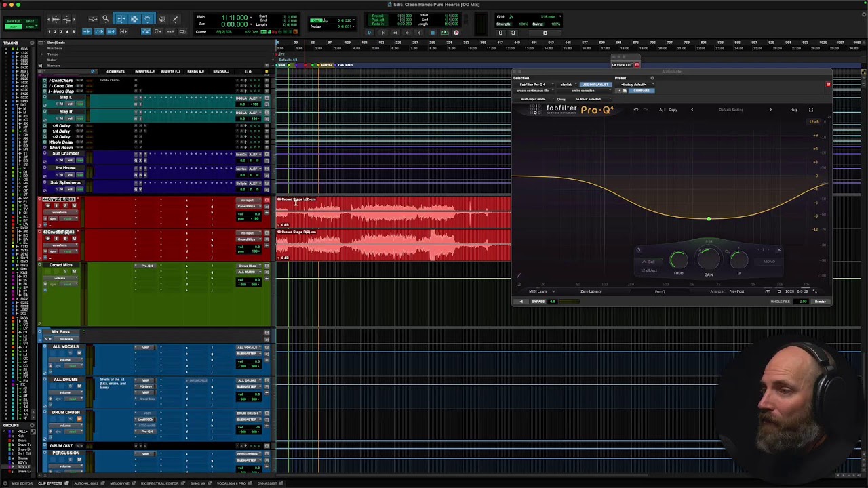Screen dimensions: 868x488
Task: Click the MONO band placement button
Action: click(x=769, y=262)
